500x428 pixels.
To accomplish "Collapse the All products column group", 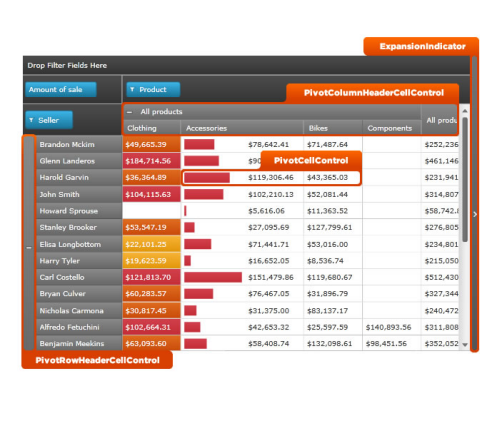I will point(129,112).
